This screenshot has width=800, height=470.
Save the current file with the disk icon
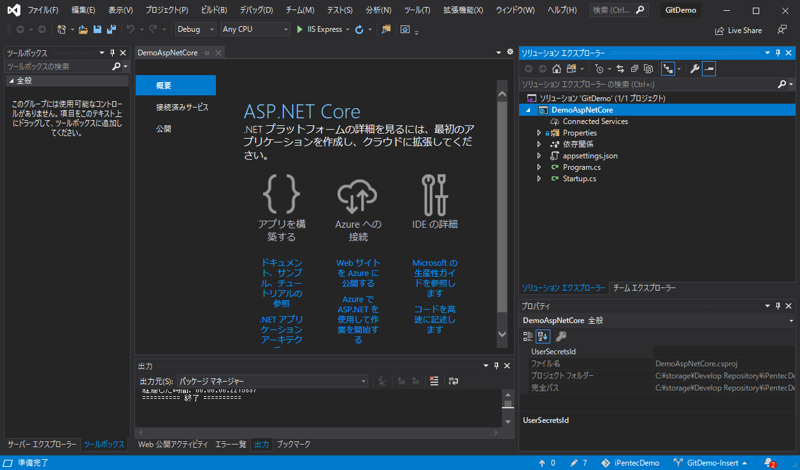click(97, 30)
